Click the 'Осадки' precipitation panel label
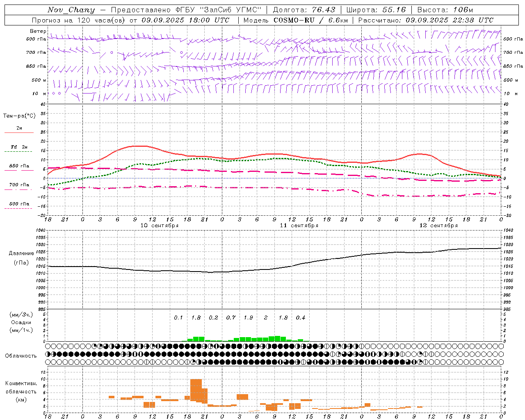The image size is (525, 420). click(x=21, y=322)
